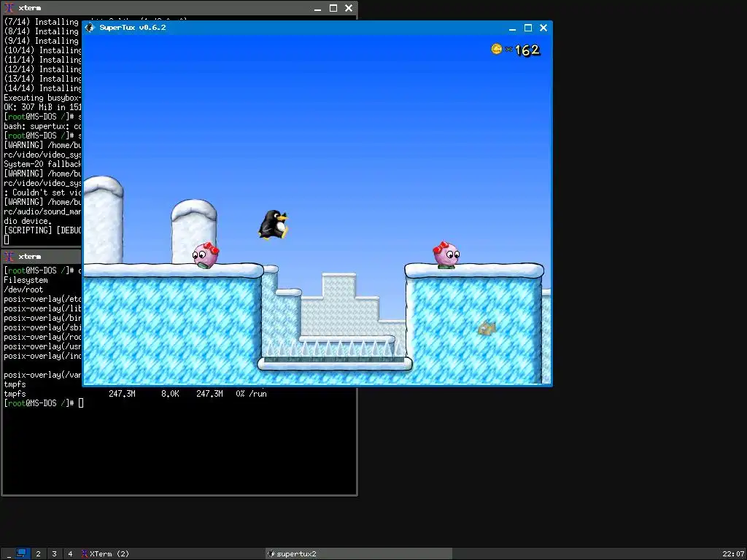Click the X icon of the lower xterm window

9,257
